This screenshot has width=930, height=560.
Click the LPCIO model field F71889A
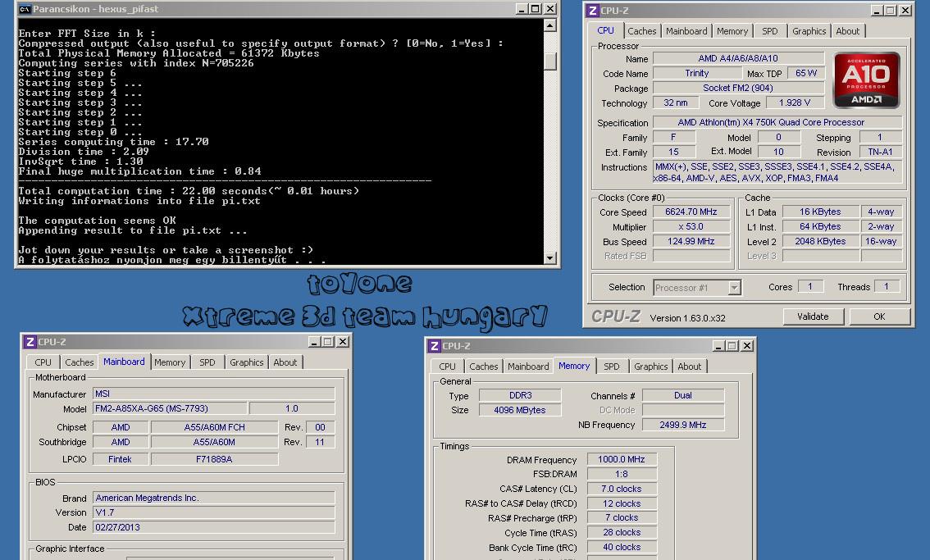coord(214,458)
